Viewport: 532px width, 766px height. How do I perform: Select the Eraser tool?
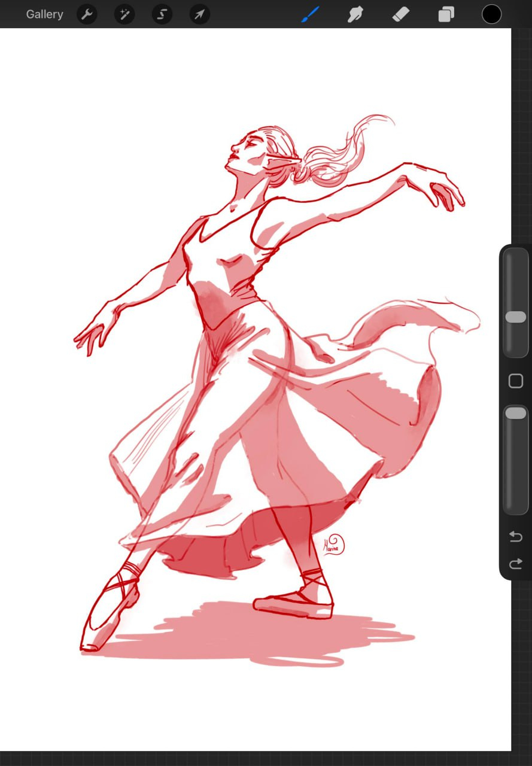point(400,14)
